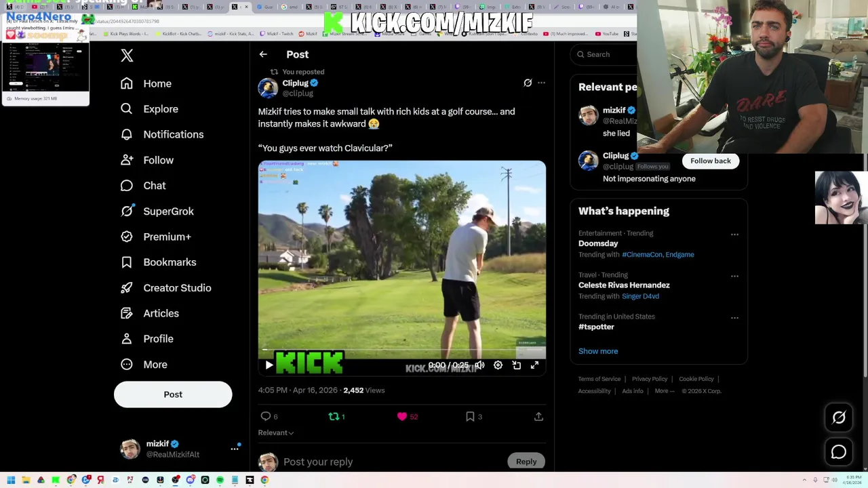Open Cookie Policy link

pos(696,379)
